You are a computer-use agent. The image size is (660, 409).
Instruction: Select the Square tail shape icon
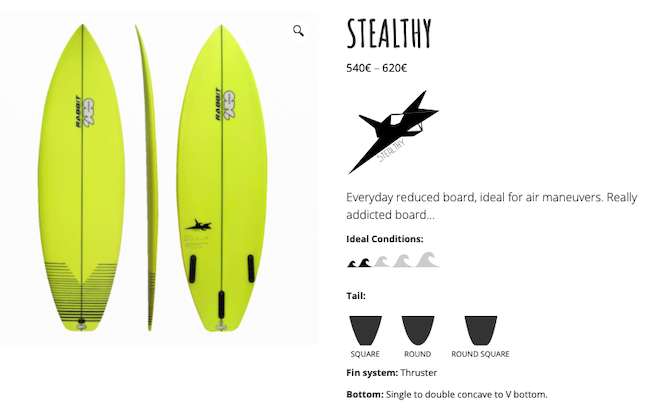(x=365, y=330)
